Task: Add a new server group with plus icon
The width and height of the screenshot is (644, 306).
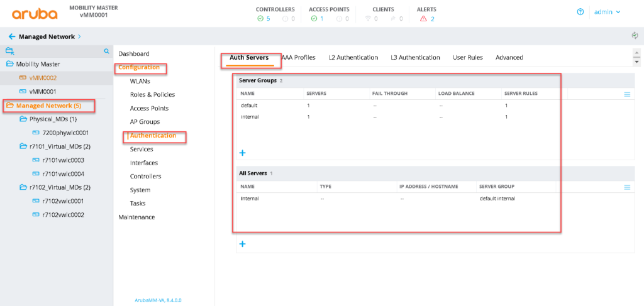Action: point(242,153)
